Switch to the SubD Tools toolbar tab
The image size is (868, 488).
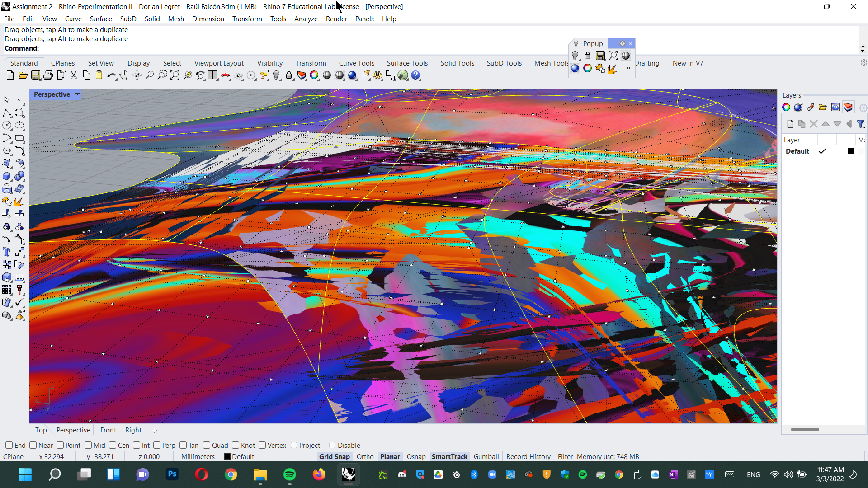point(504,63)
